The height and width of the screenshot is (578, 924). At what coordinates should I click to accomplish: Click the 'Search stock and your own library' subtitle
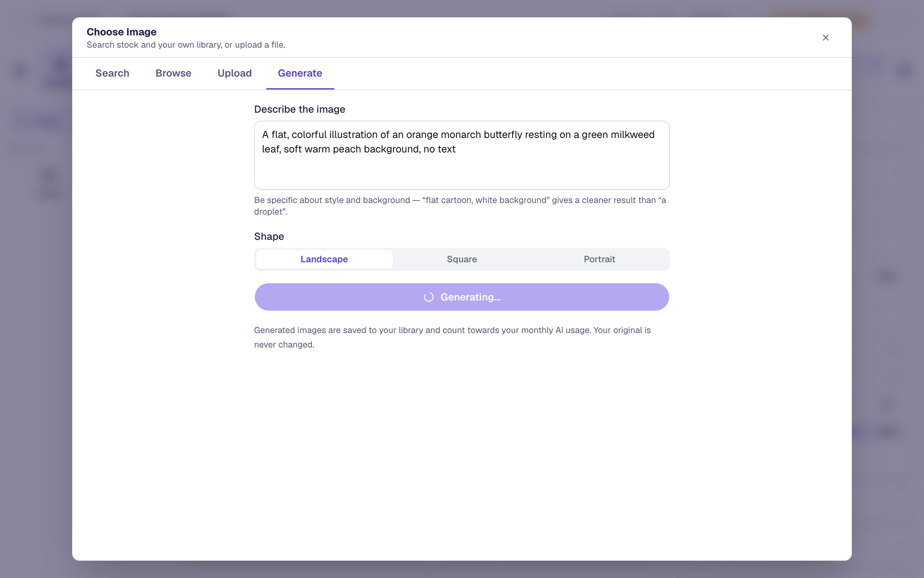(x=186, y=45)
